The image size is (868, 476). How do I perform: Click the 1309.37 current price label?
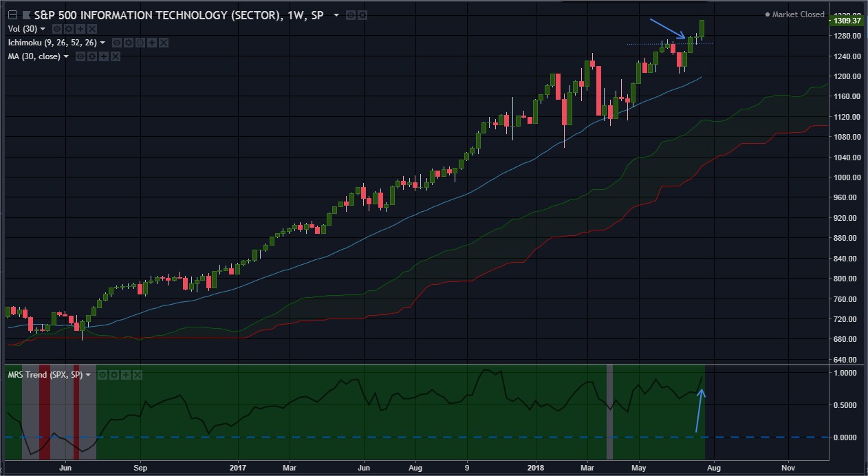[x=847, y=21]
